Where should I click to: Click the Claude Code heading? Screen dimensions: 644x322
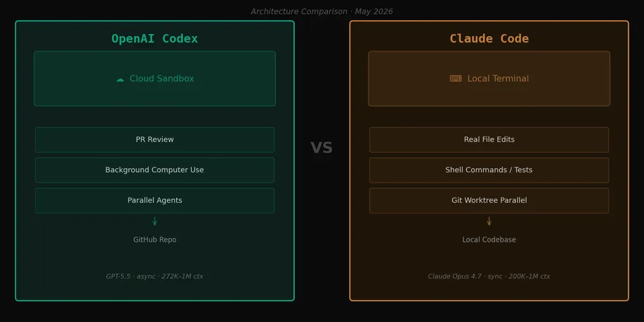[x=489, y=39]
